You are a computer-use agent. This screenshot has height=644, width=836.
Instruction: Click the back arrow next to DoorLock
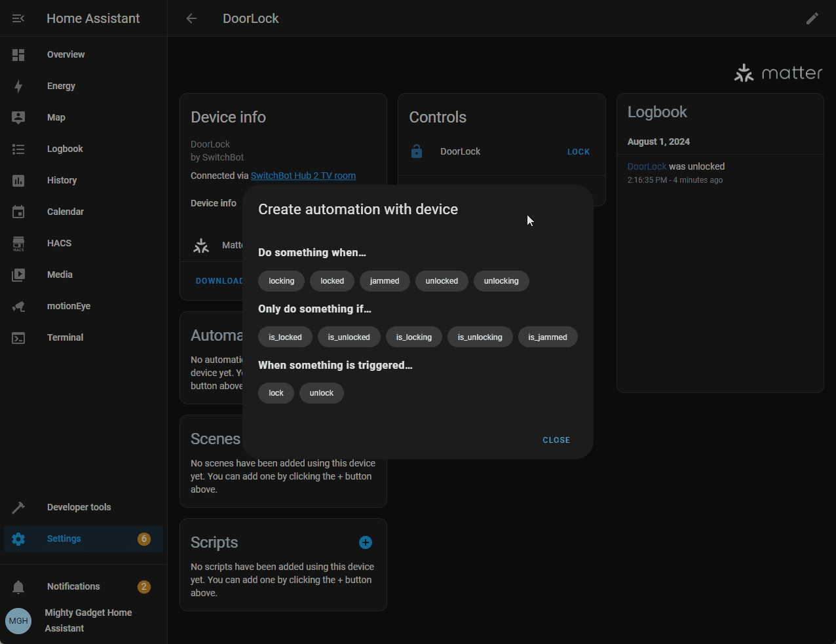(x=191, y=18)
